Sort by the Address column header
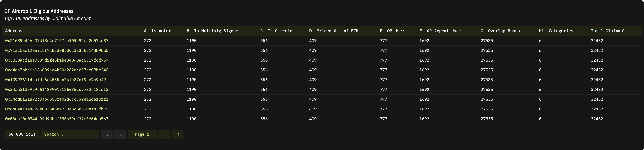 pos(14,31)
